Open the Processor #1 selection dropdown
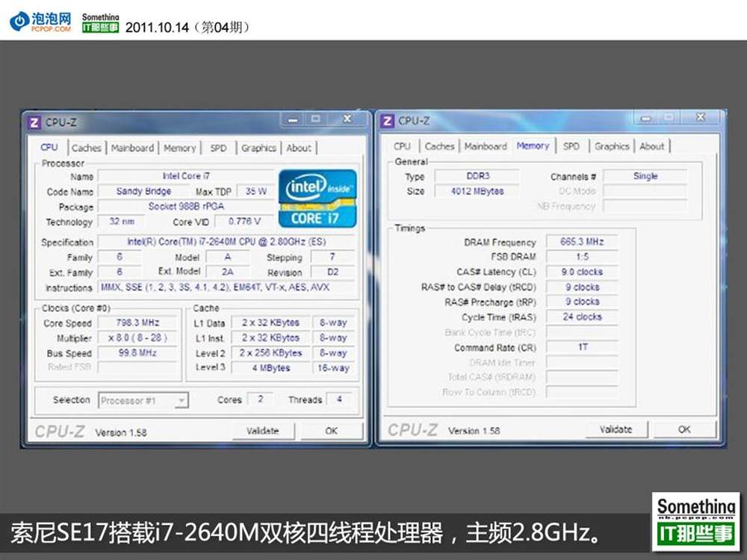Viewport: 747px width, 560px height. point(143,400)
